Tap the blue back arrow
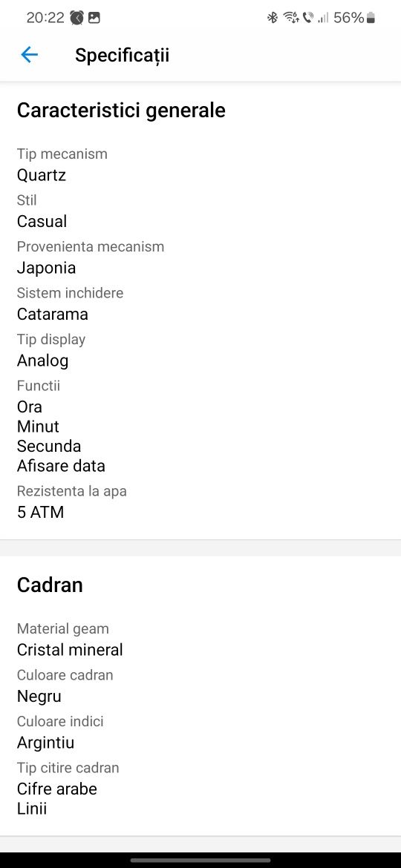The height and width of the screenshot is (868, 401). (29, 55)
